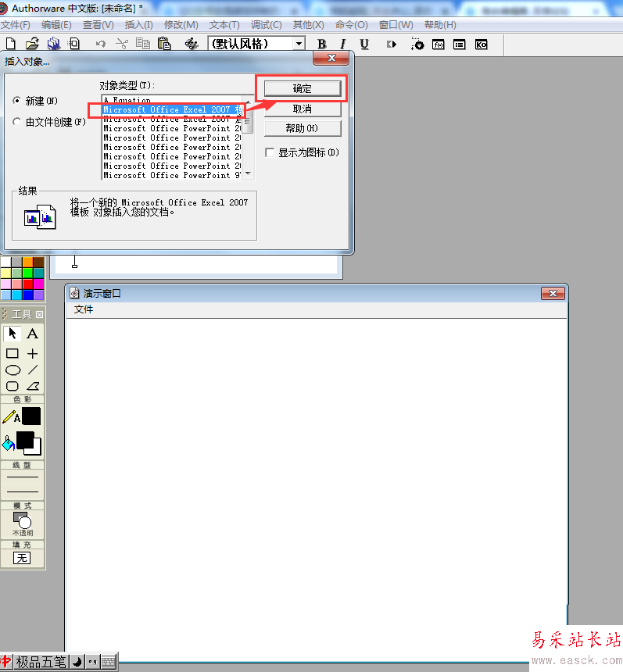Click the 取消 button

303,109
